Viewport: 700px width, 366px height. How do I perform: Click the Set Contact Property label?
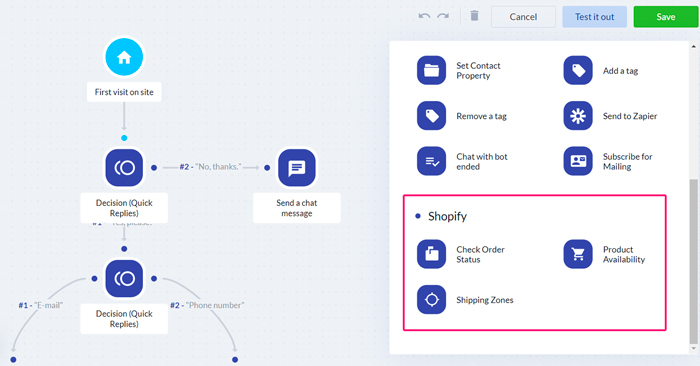coord(478,71)
